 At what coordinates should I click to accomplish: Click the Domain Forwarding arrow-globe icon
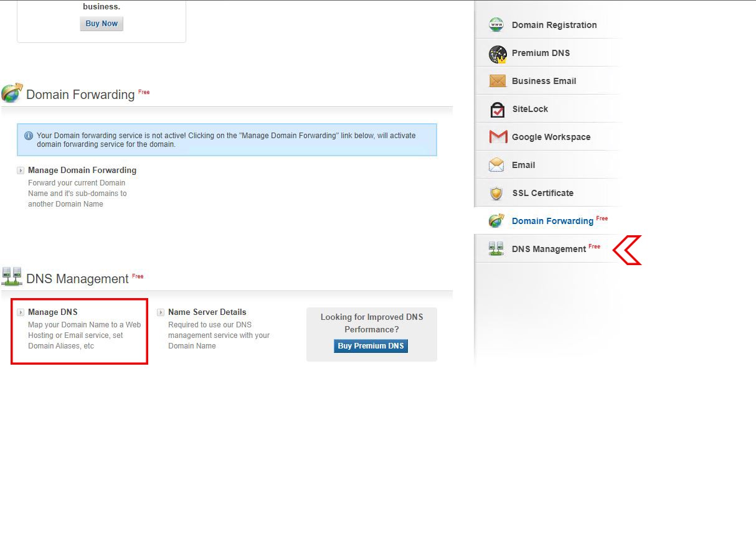[496, 220]
